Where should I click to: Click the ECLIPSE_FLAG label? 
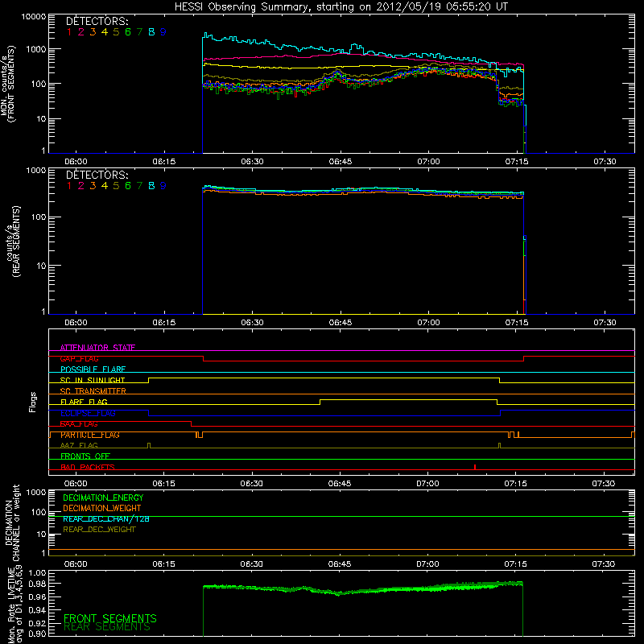click(88, 413)
